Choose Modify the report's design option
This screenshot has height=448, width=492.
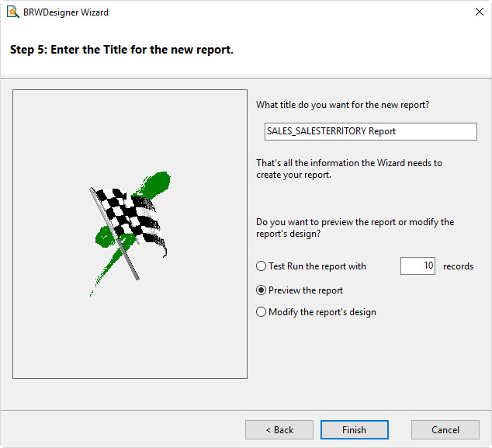click(x=261, y=312)
